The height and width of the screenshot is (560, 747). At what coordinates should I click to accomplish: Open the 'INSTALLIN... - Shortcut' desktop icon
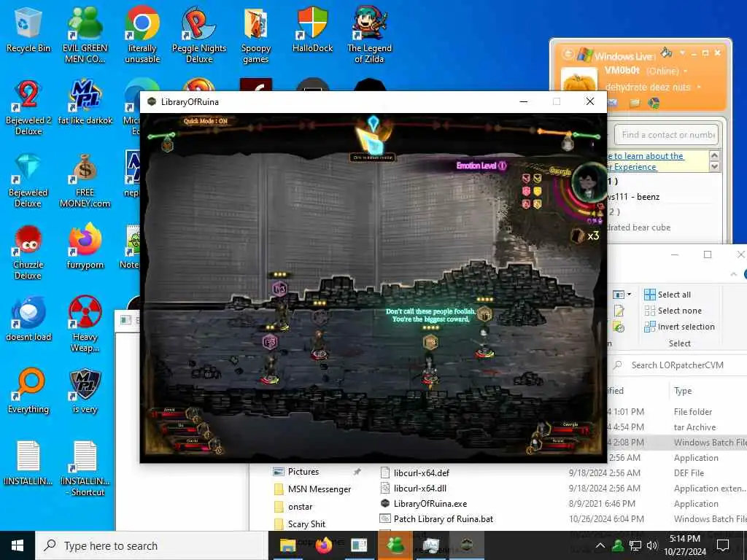pos(85,469)
